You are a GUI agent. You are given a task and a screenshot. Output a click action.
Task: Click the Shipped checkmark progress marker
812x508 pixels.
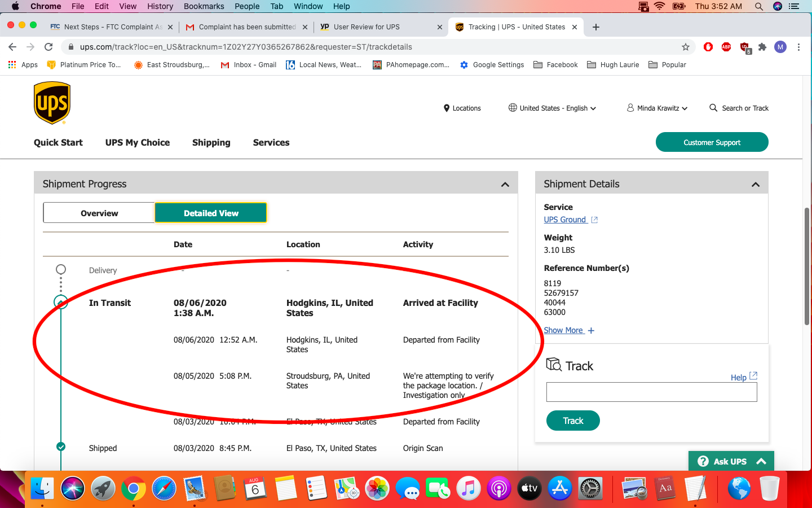(x=61, y=446)
